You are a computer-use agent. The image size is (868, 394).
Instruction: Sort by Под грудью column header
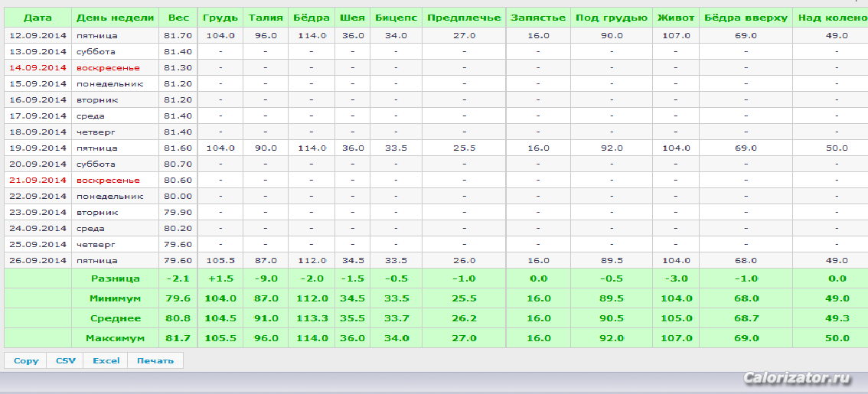pos(611,18)
